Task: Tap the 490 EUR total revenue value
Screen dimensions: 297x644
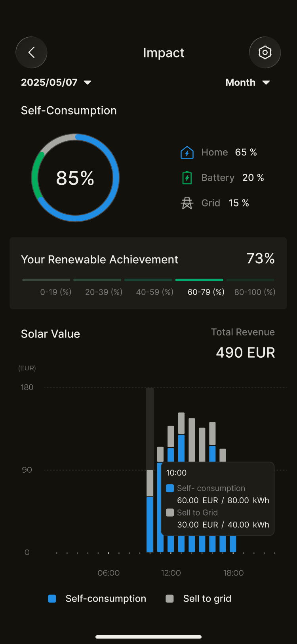Action: pos(245,353)
